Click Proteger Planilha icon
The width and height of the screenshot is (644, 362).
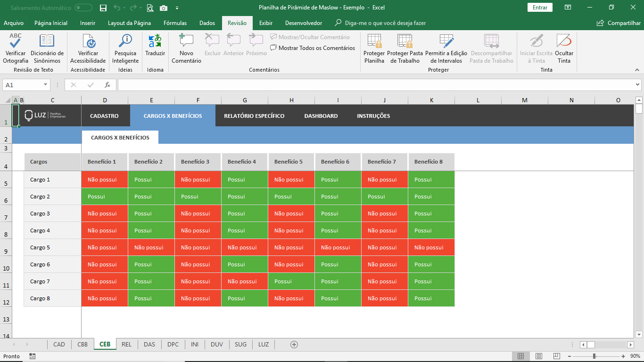click(374, 49)
